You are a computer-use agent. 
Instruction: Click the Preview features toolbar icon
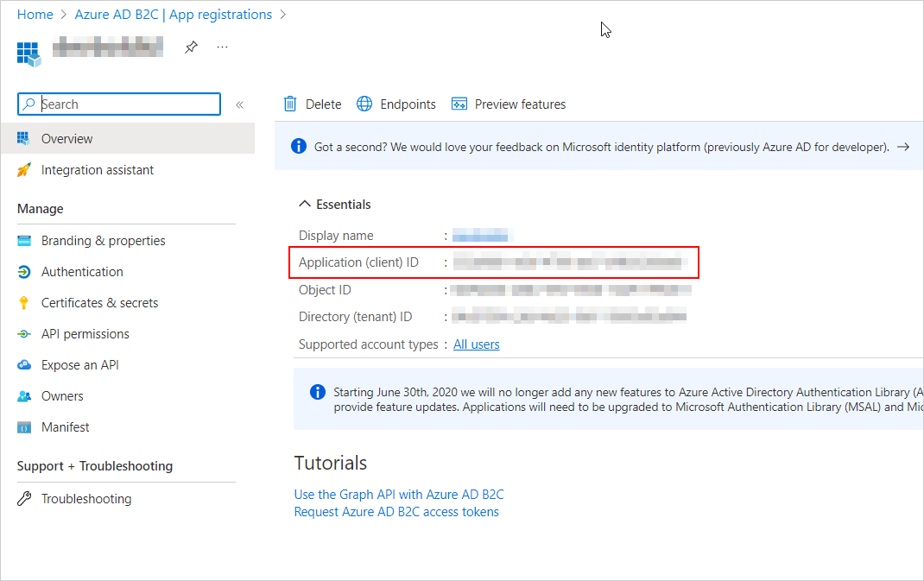click(459, 104)
